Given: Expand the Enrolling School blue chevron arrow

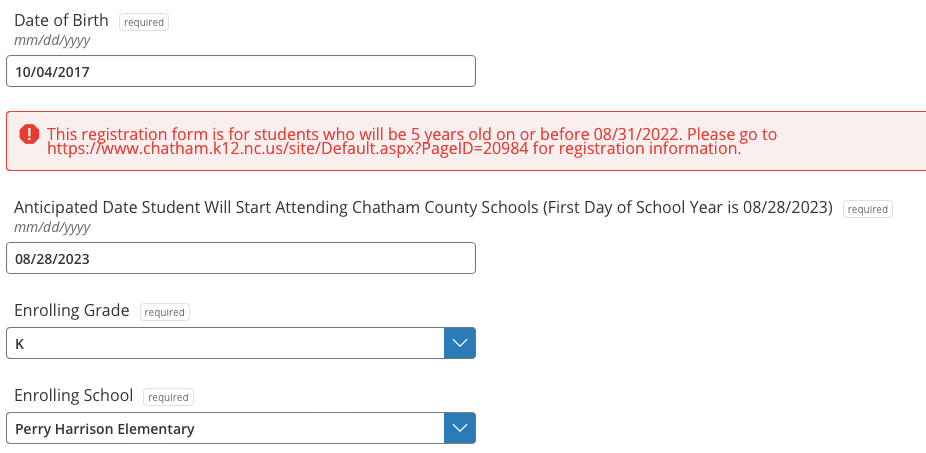Looking at the screenshot, I should coord(459,428).
